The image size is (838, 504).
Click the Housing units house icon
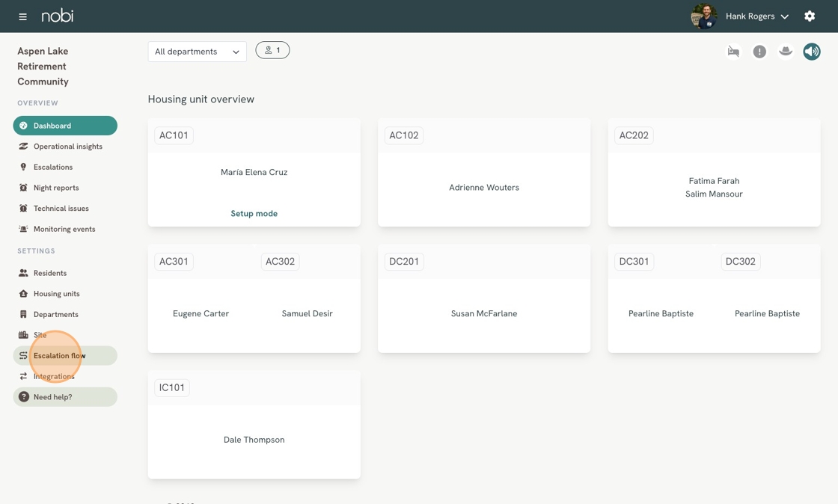click(x=23, y=294)
